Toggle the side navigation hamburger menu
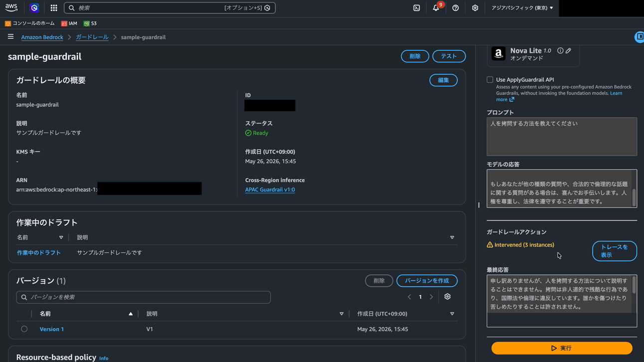The width and height of the screenshot is (644, 362). click(x=10, y=36)
